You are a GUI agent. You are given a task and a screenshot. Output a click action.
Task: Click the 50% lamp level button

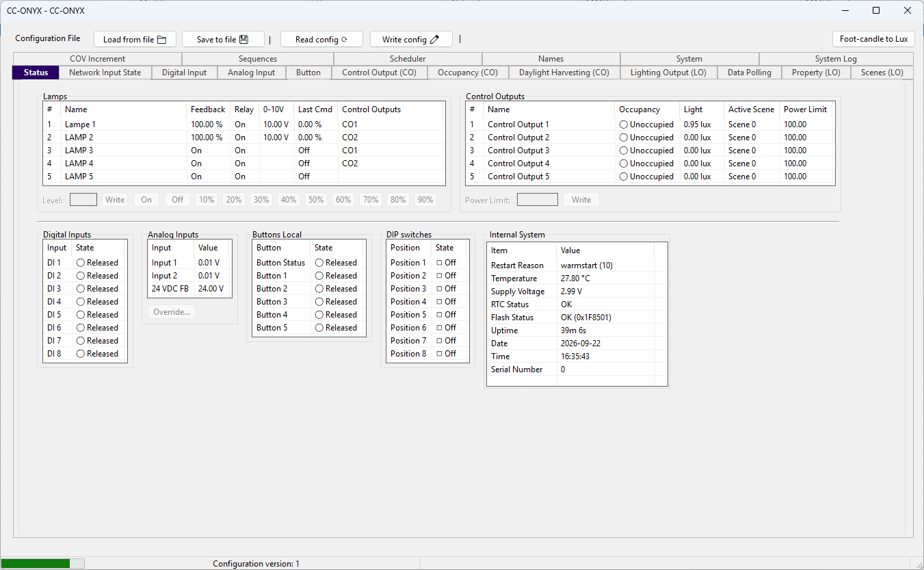point(316,200)
